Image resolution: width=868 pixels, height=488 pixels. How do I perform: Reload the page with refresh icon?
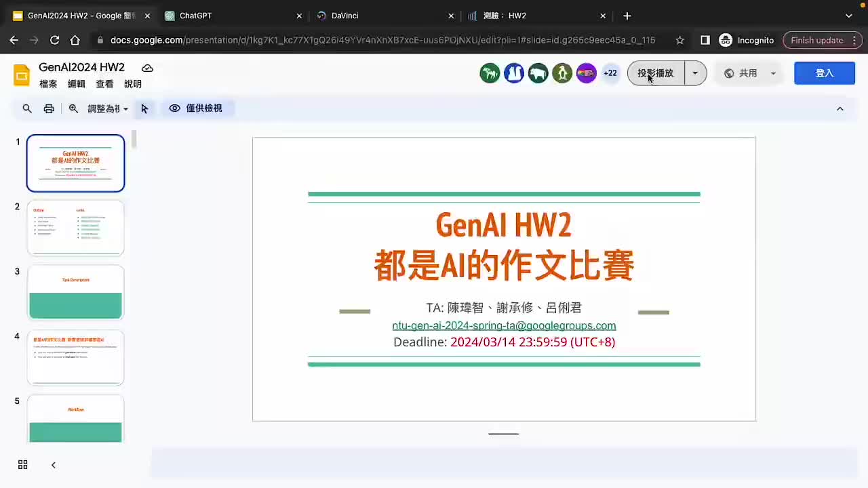point(54,40)
